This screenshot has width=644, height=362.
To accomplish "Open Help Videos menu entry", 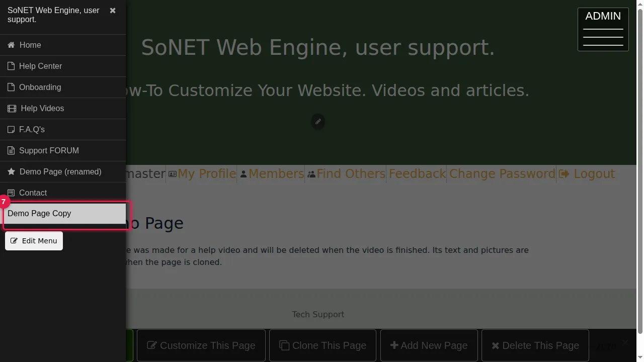I will pyautogui.click(x=63, y=109).
